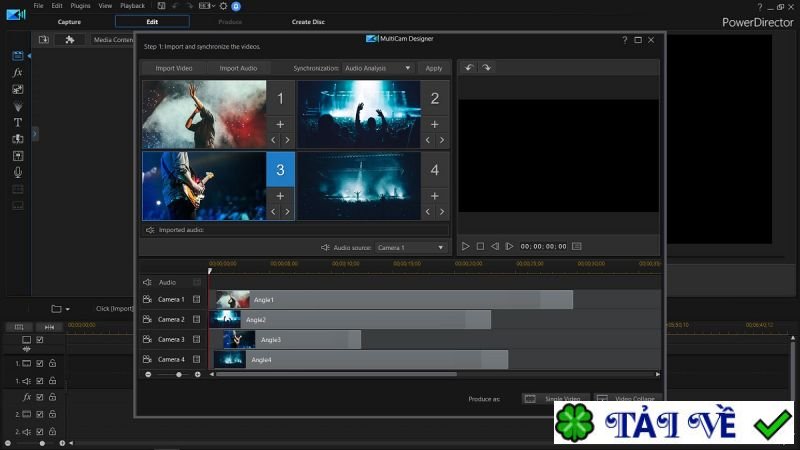Click the plus icon under camera slot 1
Image resolution: width=800 pixels, height=450 pixels.
[280, 124]
